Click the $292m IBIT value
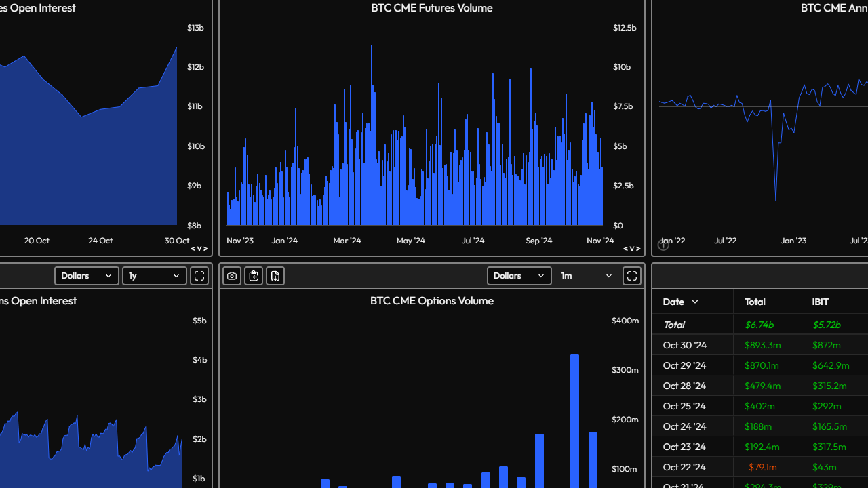 click(x=827, y=406)
